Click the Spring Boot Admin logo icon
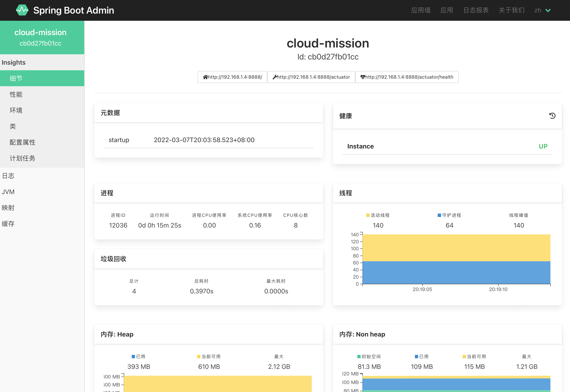This screenshot has width=570, height=392. click(x=22, y=10)
